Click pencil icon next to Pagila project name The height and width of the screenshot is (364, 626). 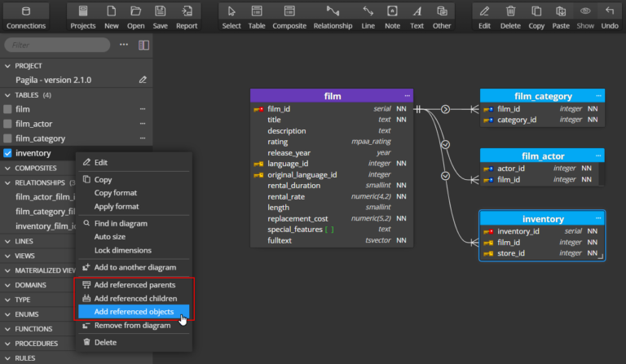point(143,80)
